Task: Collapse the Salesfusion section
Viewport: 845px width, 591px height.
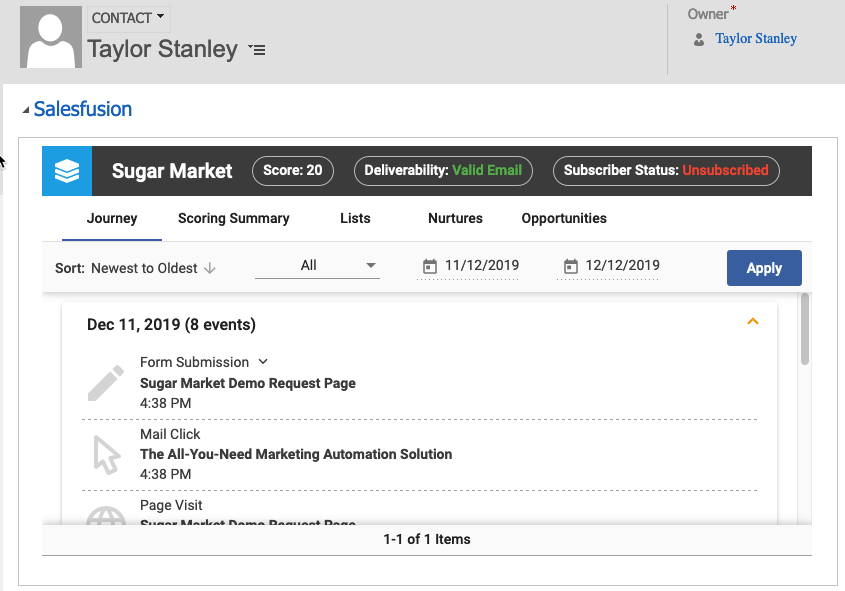Action: tap(26, 110)
